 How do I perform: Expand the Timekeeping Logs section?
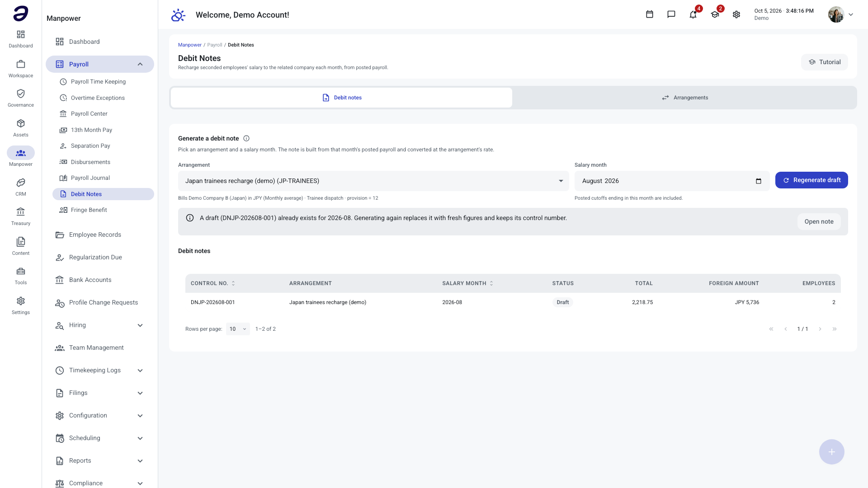tap(140, 371)
